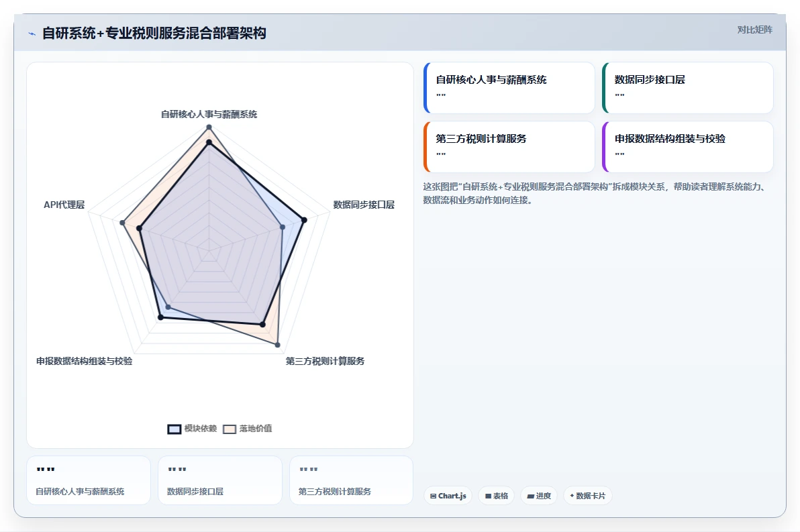Click the bottom stat card 数据同步接口层
The width and height of the screenshot is (800, 532).
[x=220, y=480]
